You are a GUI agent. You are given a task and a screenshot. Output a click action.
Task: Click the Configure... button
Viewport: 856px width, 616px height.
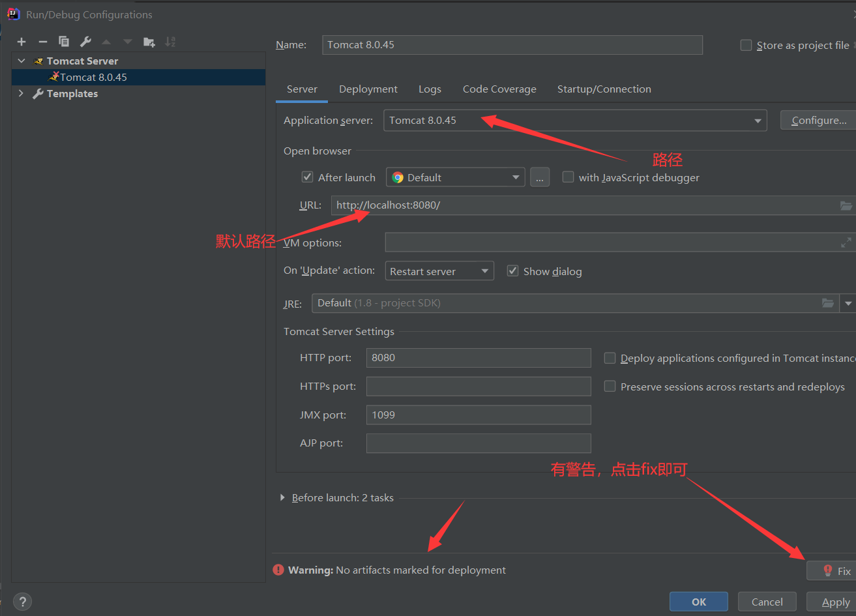pos(819,121)
